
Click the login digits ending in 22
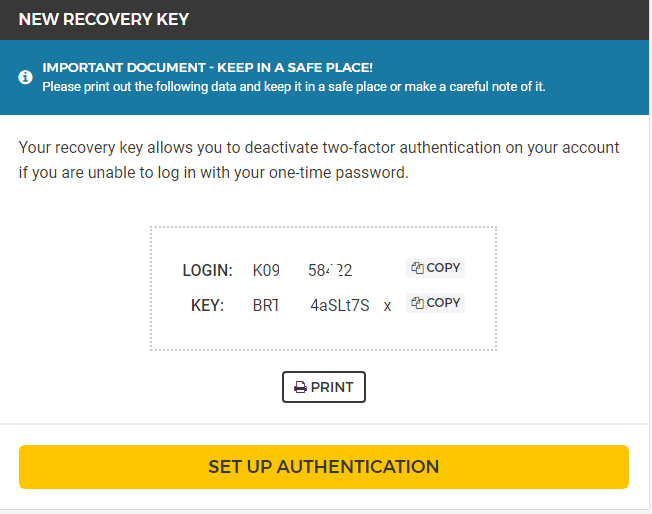click(330, 271)
